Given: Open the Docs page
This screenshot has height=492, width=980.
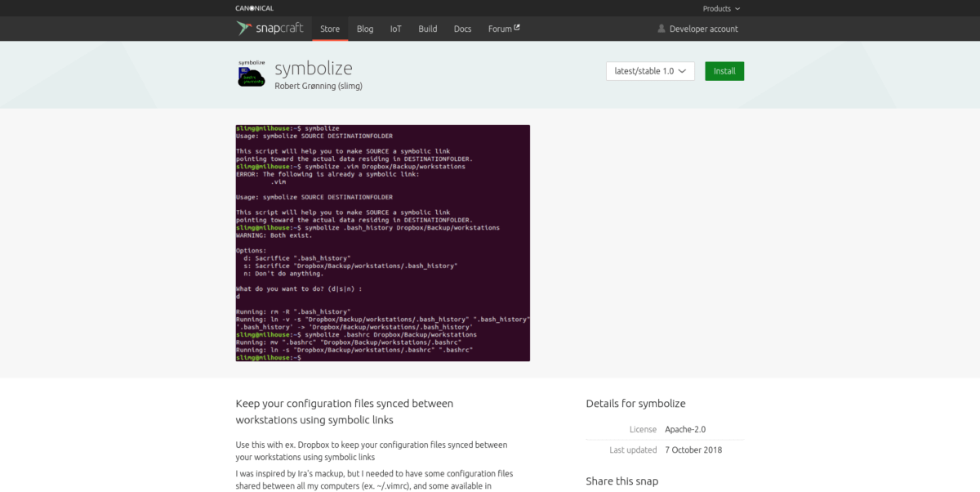Looking at the screenshot, I should click(x=462, y=29).
